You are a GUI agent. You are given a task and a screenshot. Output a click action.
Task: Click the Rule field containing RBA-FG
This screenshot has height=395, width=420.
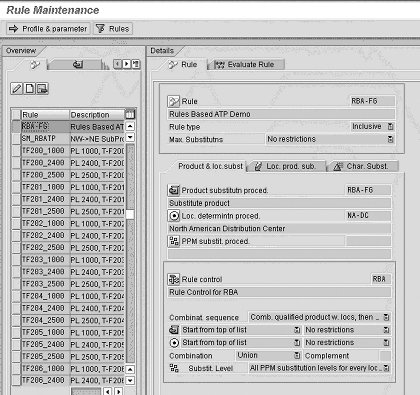tap(372, 101)
